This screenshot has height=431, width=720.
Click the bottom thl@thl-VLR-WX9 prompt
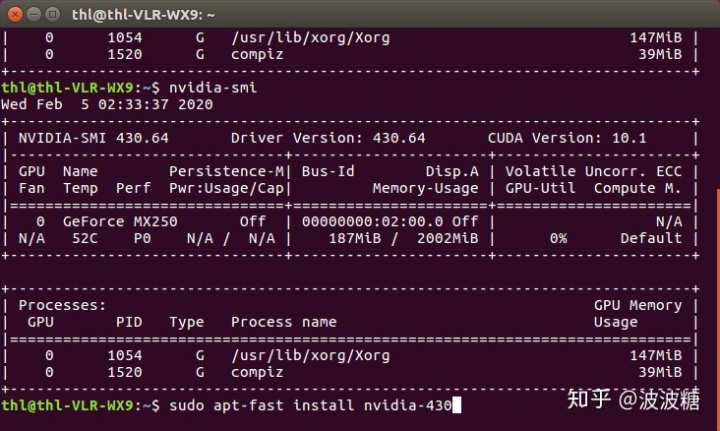point(67,406)
